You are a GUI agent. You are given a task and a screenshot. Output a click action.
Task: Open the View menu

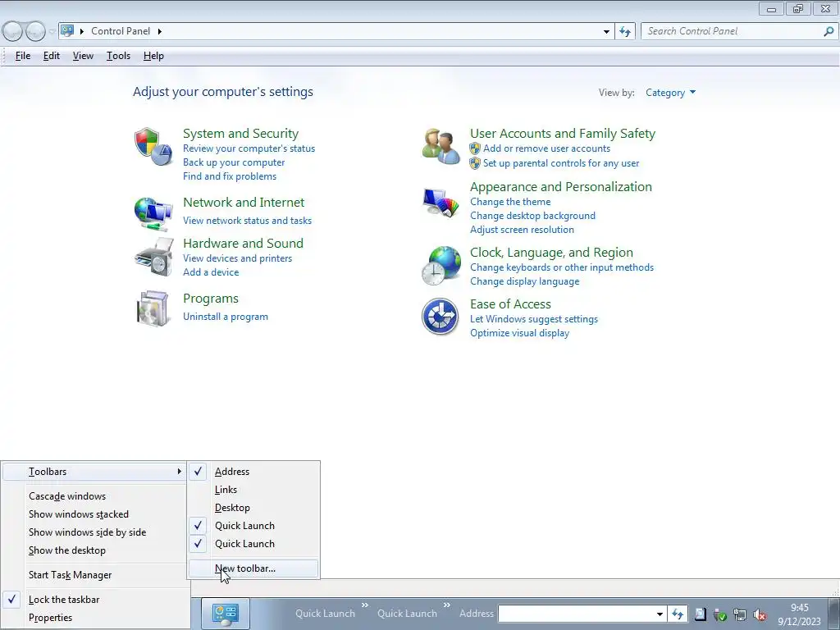83,56
